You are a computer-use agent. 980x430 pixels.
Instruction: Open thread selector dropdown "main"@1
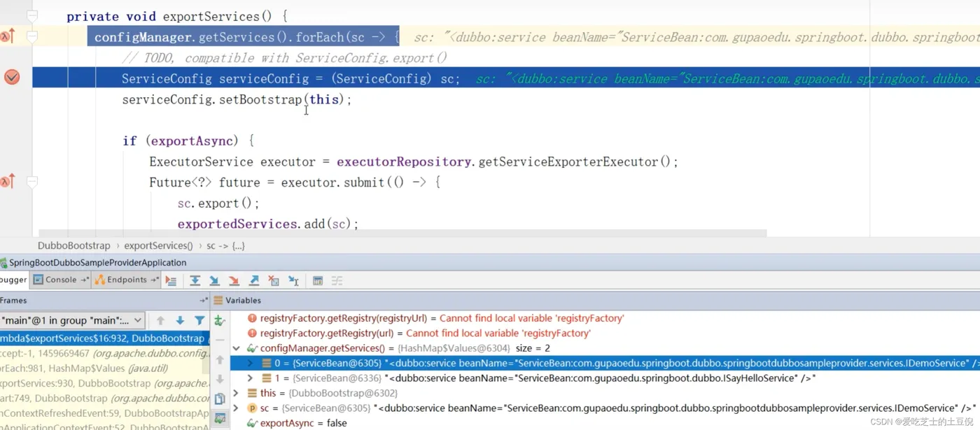(x=72, y=320)
